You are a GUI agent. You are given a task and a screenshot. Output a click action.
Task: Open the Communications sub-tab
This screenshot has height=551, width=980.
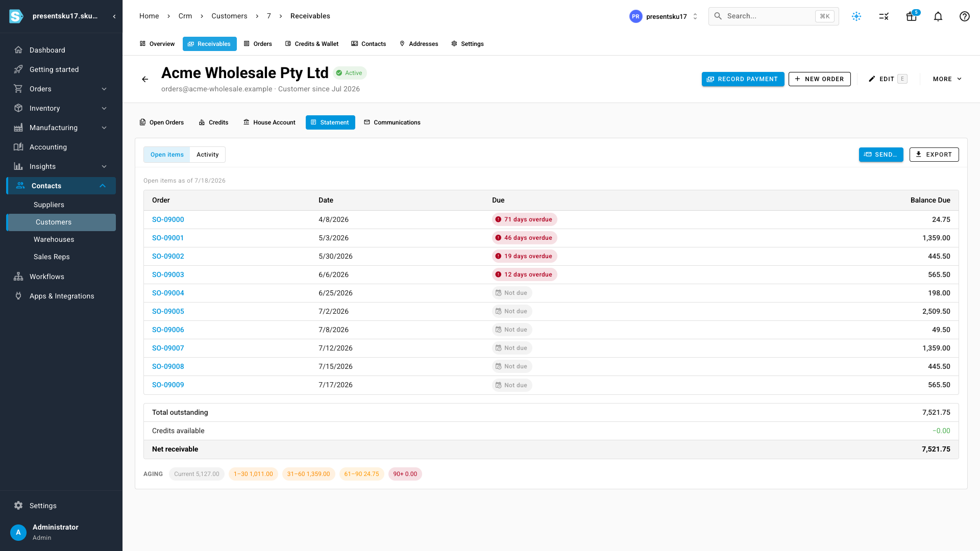[393, 122]
